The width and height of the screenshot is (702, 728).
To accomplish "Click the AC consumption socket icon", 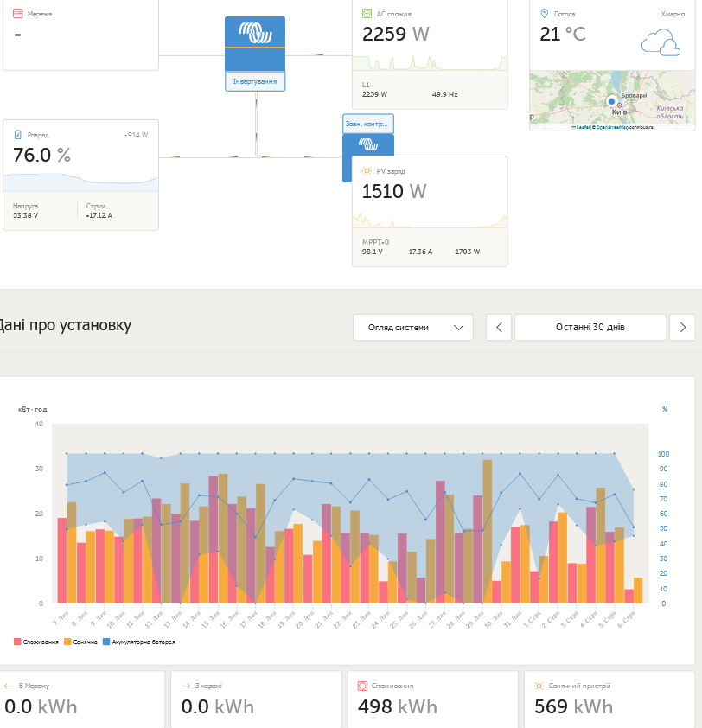I will [367, 14].
